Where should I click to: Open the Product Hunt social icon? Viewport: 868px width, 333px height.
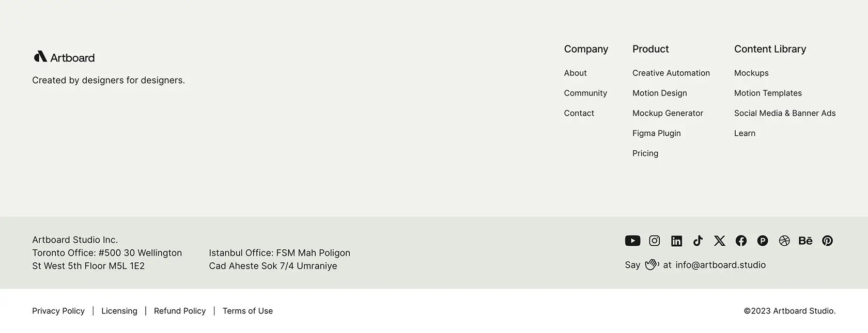point(763,241)
